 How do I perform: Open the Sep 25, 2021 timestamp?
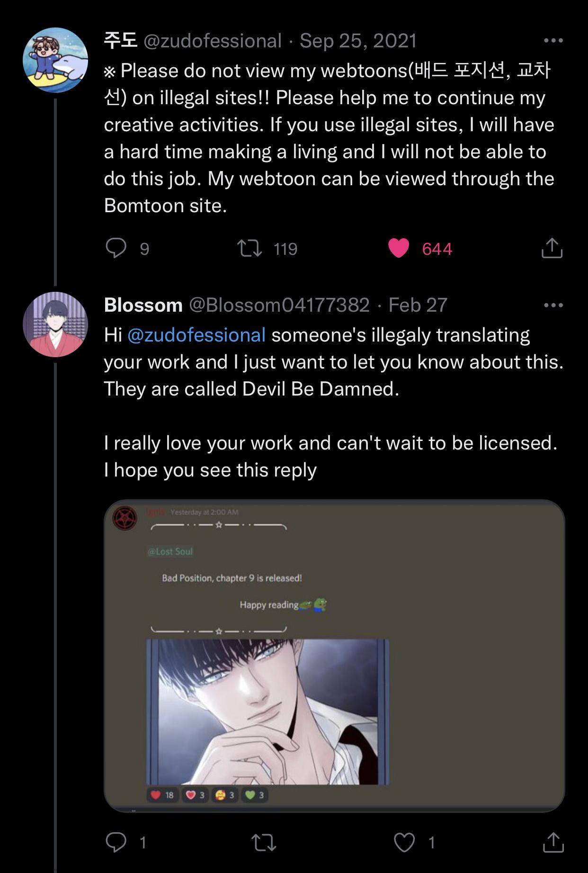[358, 41]
